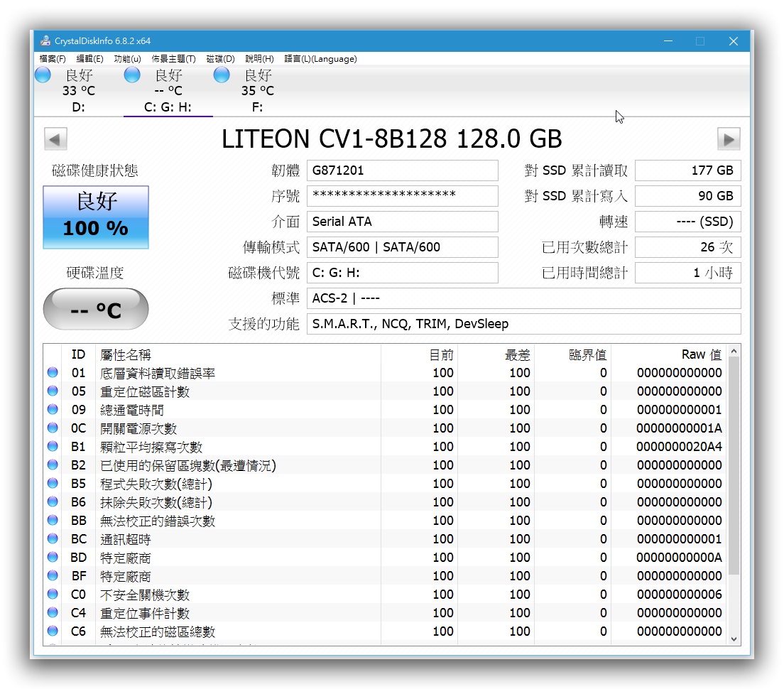Click status icon of attribute C6
The width and height of the screenshot is (784, 689).
pyautogui.click(x=53, y=631)
